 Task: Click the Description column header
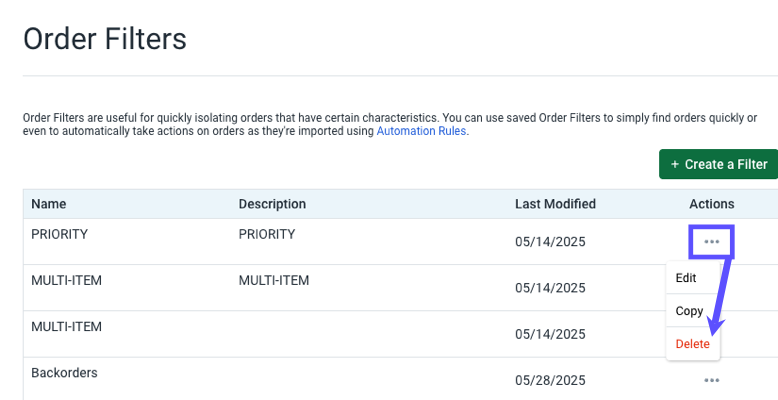(272, 204)
